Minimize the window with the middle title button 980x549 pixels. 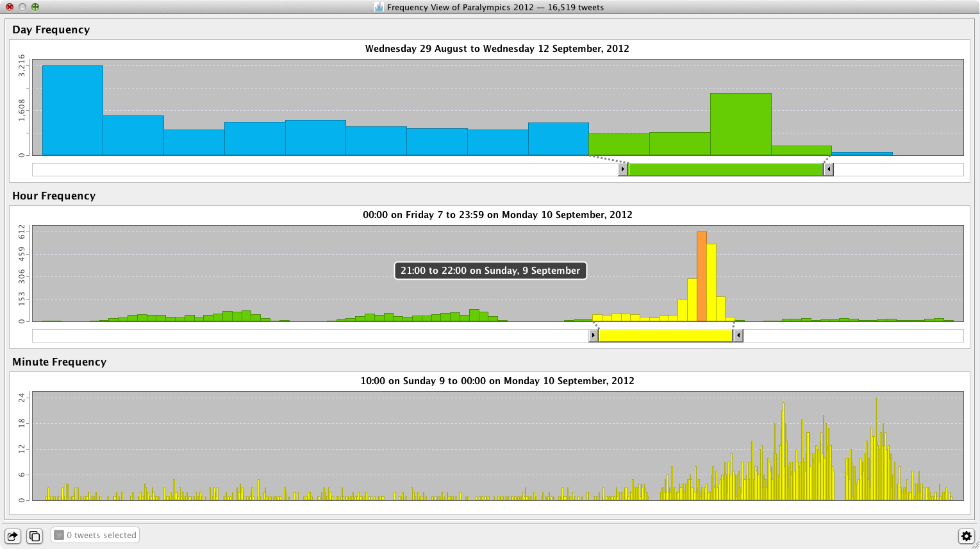point(22,7)
